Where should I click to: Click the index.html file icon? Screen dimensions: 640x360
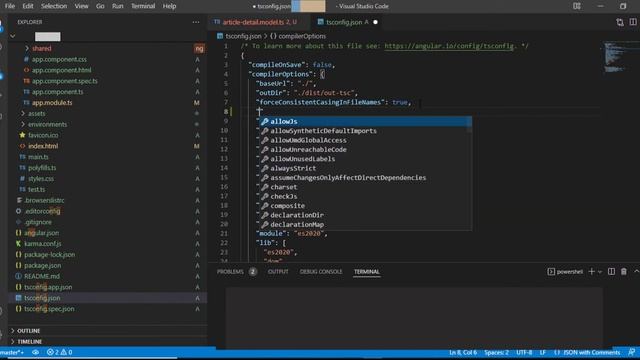tap(22, 146)
